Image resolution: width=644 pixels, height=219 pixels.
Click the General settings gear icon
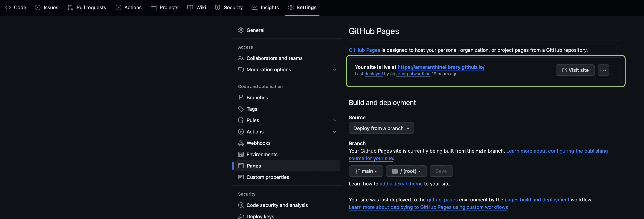241,30
